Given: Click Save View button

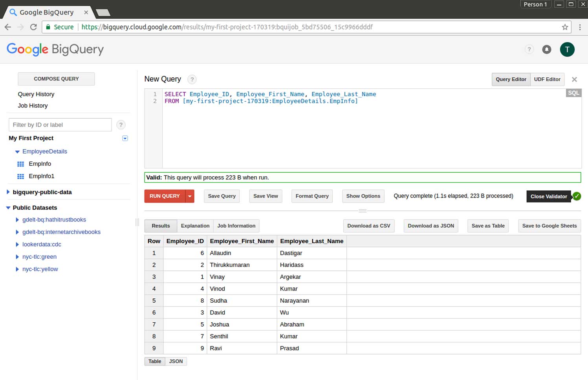Looking at the screenshot, I should [x=266, y=196].
